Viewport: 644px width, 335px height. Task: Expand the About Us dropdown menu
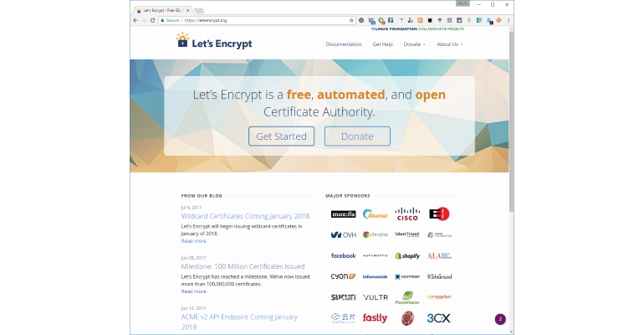coord(450,44)
